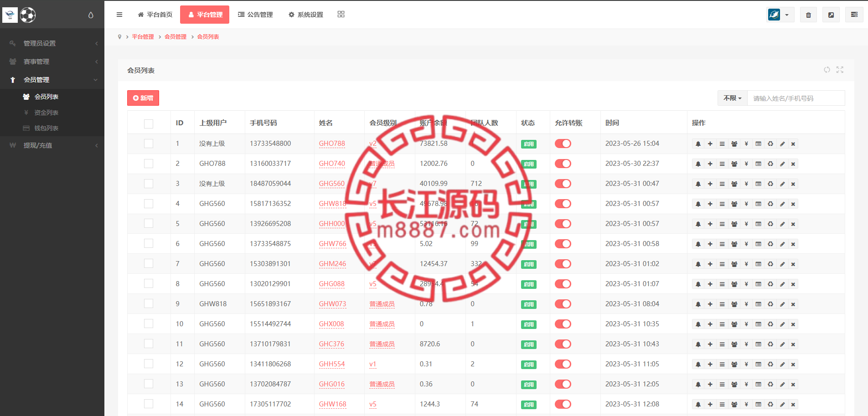Toggle 允许转账 switch for row ID 2
This screenshot has width=868, height=416.
click(563, 164)
